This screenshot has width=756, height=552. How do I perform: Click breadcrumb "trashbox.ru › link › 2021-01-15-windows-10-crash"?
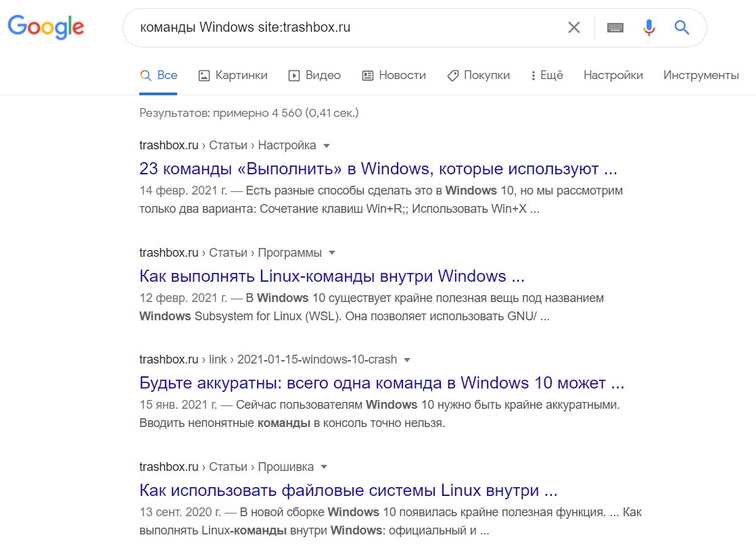(268, 360)
